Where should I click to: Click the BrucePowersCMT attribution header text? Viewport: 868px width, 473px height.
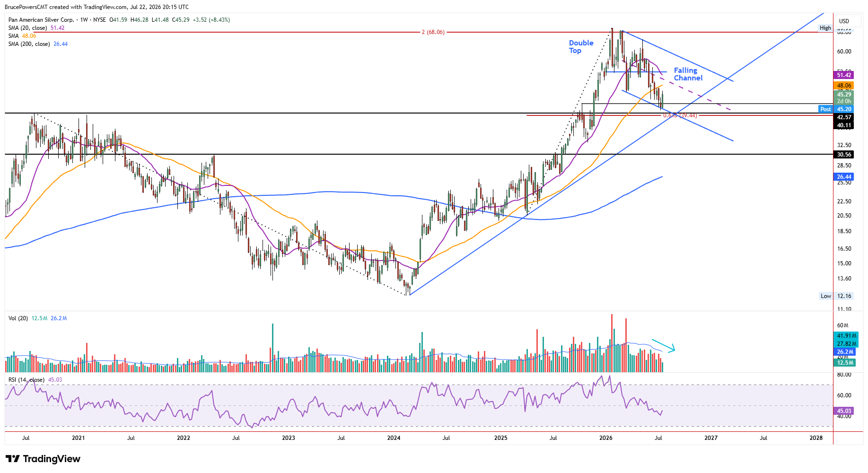click(x=96, y=7)
